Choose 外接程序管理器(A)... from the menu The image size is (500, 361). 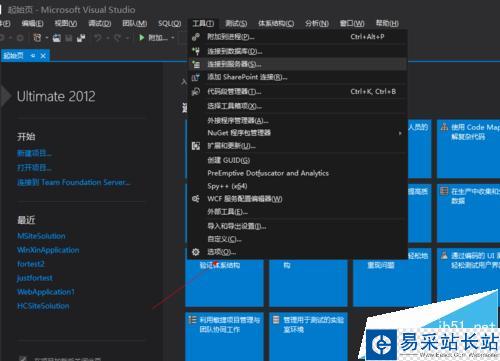(x=297, y=120)
